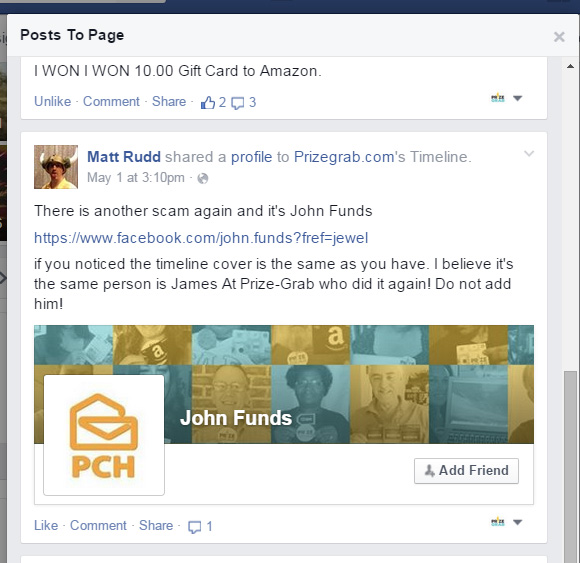580x563 pixels.
Task: Click Prize page identity icon under Matt Rudd post
Action: pyautogui.click(x=498, y=522)
